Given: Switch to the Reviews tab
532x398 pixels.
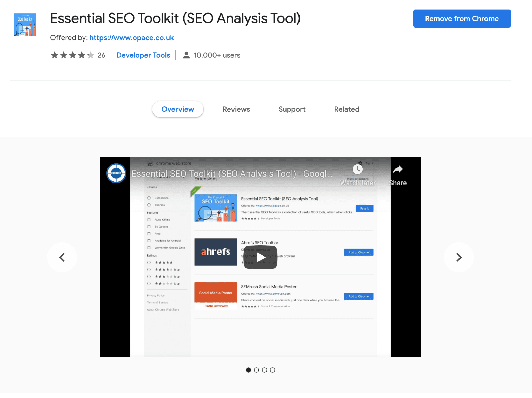Looking at the screenshot, I should 236,109.
